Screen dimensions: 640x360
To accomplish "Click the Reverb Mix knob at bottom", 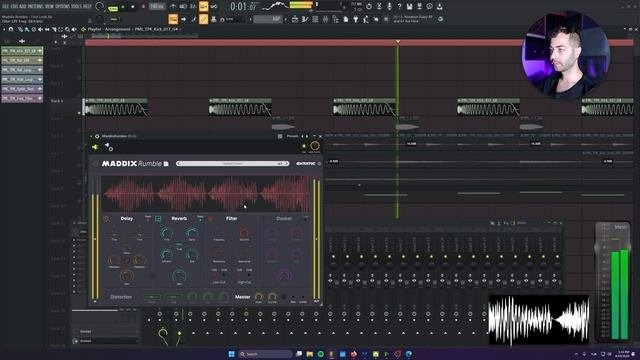I will tap(179, 276).
